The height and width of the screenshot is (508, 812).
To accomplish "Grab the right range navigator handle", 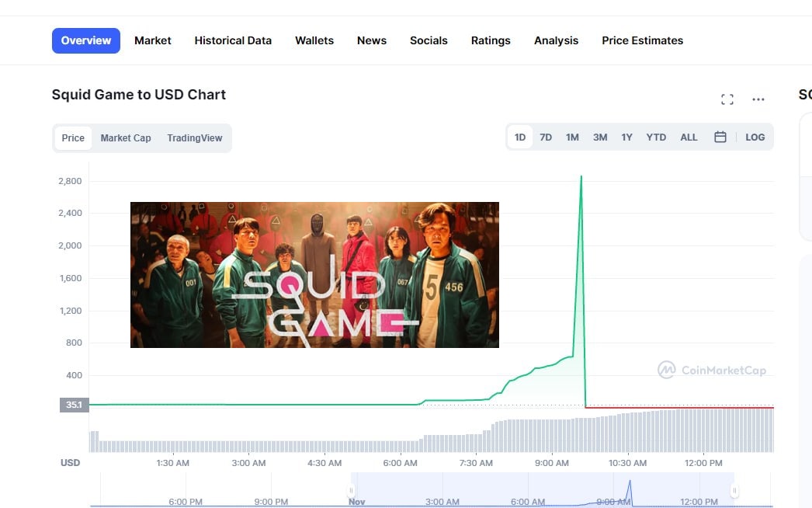I will [x=734, y=490].
